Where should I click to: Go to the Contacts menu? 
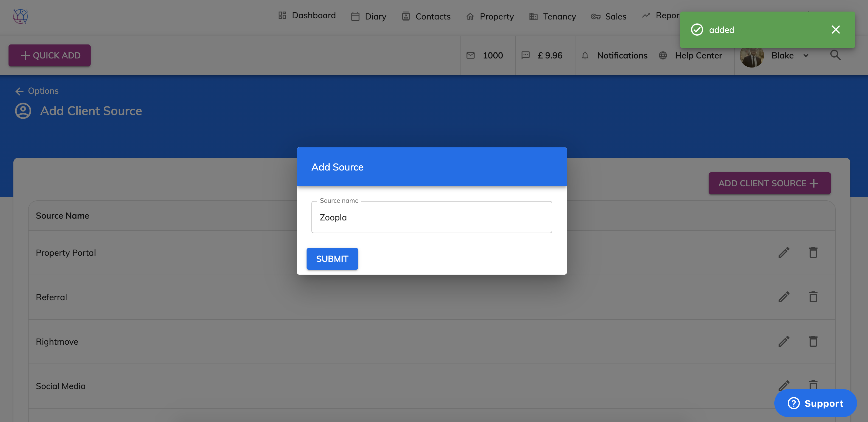coord(426,16)
